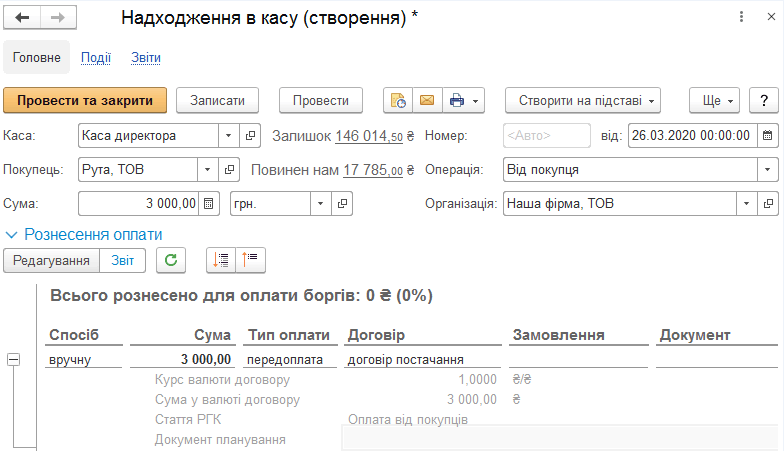Click the expand all rows icon

pos(221,260)
